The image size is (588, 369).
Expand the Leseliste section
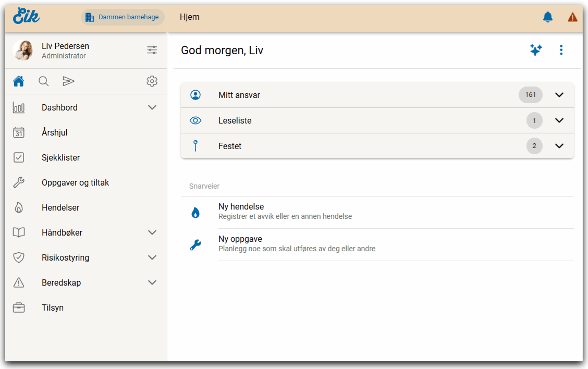pyautogui.click(x=559, y=120)
